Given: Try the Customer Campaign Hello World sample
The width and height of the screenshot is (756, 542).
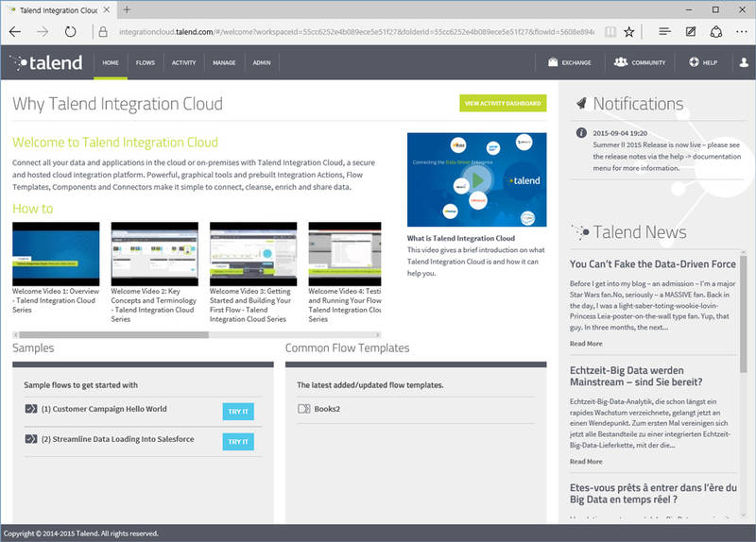Looking at the screenshot, I should [238, 412].
